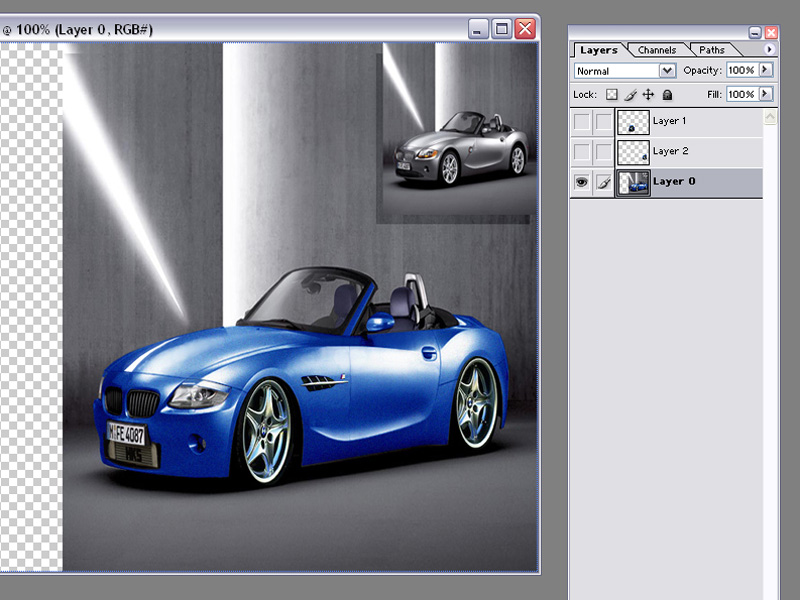Minimize the Layers palette
The width and height of the screenshot is (800, 600).
755,33
